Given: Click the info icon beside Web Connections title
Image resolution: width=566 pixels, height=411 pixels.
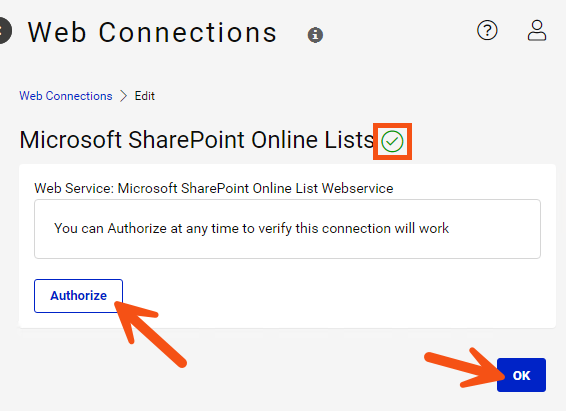Looking at the screenshot, I should [x=315, y=35].
